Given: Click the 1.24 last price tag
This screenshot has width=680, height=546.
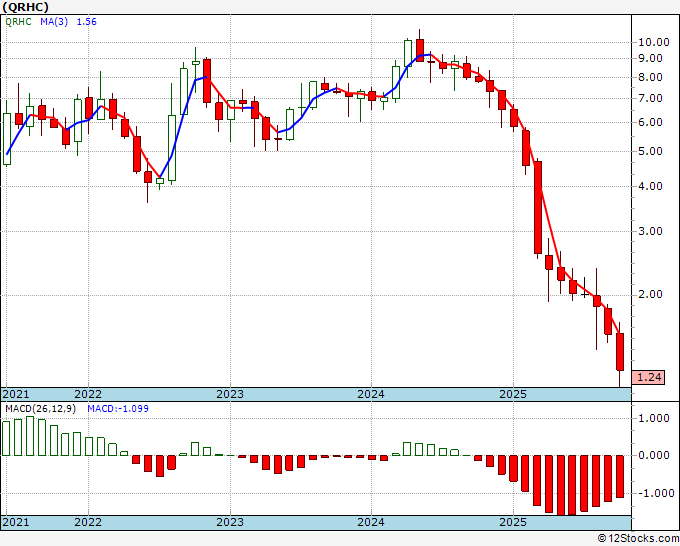Looking at the screenshot, I should (649, 377).
